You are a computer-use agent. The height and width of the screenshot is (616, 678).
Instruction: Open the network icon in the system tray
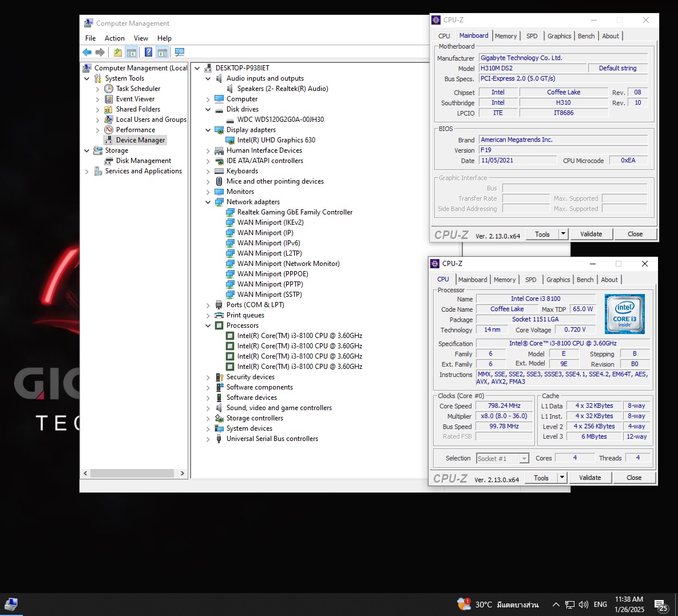(x=570, y=605)
